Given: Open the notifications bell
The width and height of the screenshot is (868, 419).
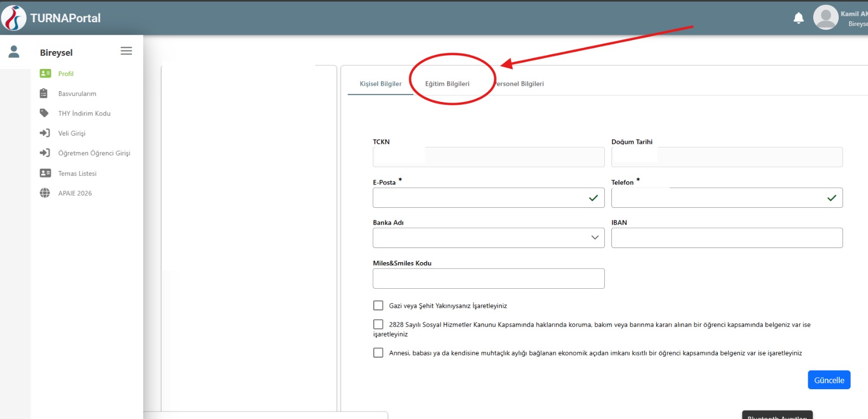Looking at the screenshot, I should coord(799,18).
